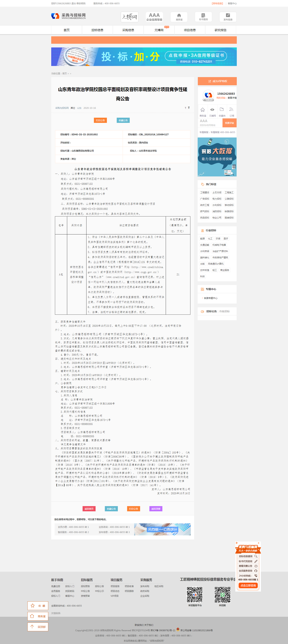Click the 商务室 home icon in header
The image size is (288, 644).
[x=179, y=16]
